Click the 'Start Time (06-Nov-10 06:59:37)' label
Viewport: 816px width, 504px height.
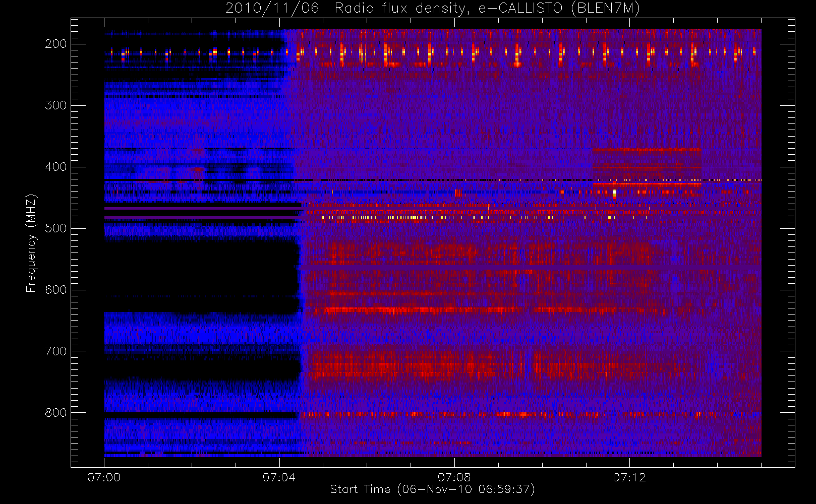432,489
